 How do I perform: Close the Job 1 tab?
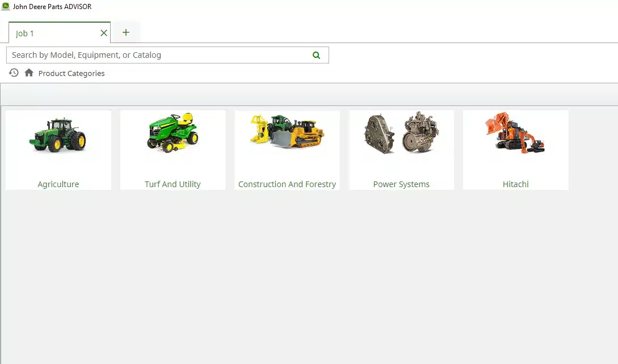click(x=104, y=33)
